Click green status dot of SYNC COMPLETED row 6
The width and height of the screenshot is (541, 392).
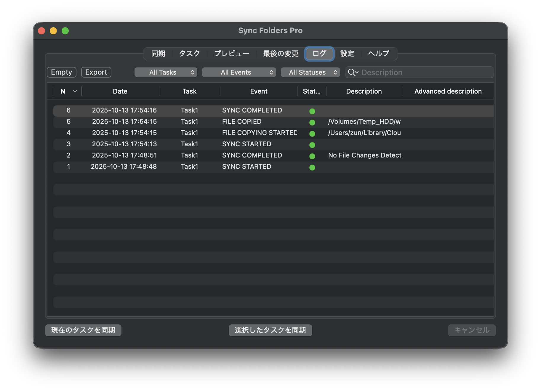[x=312, y=111]
